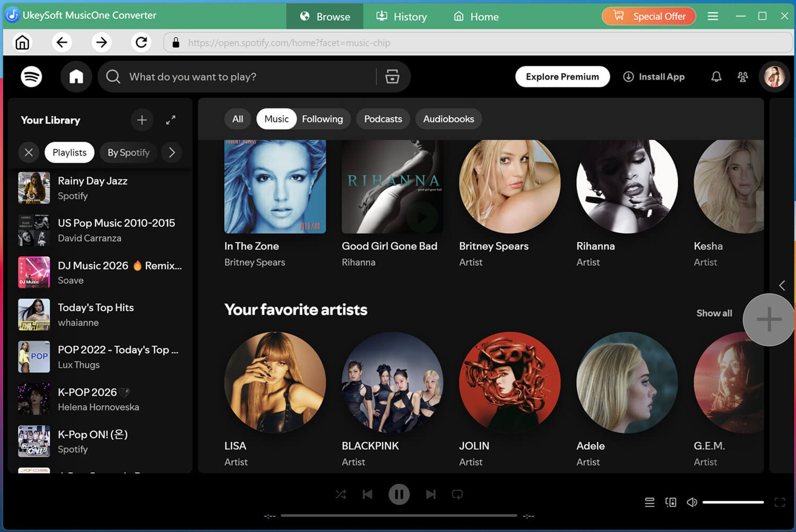This screenshot has width=796, height=532.
Task: Mute the volume speaker icon
Action: [692, 502]
